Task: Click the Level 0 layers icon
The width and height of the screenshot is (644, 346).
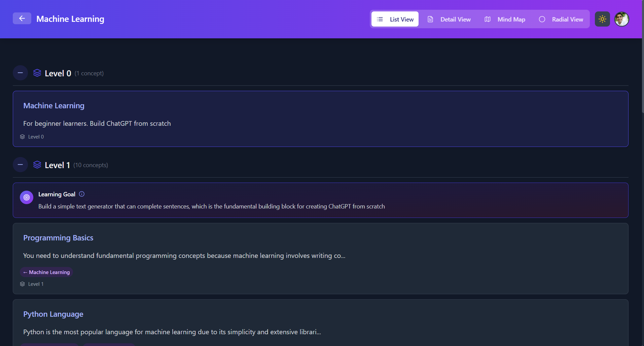Action: [x=37, y=73]
